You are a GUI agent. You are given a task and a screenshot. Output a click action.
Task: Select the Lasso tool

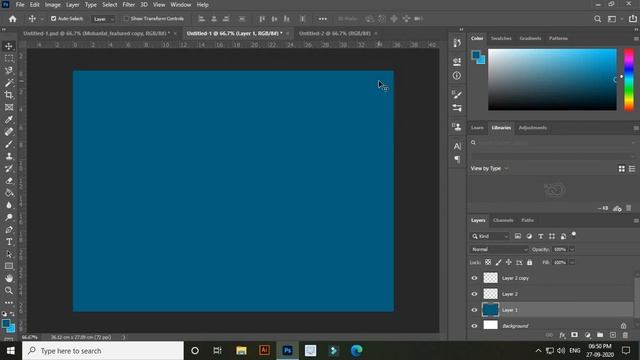(x=9, y=71)
